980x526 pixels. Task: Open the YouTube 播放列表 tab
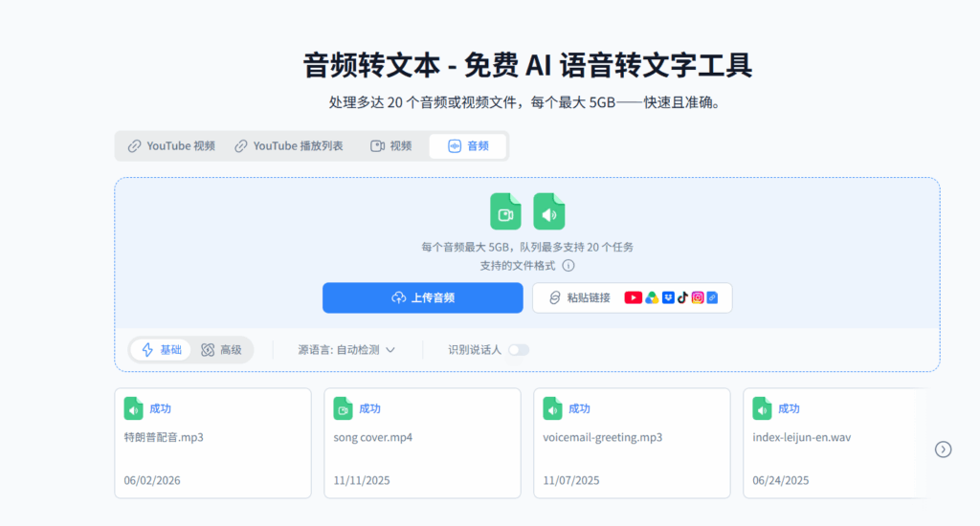(289, 146)
